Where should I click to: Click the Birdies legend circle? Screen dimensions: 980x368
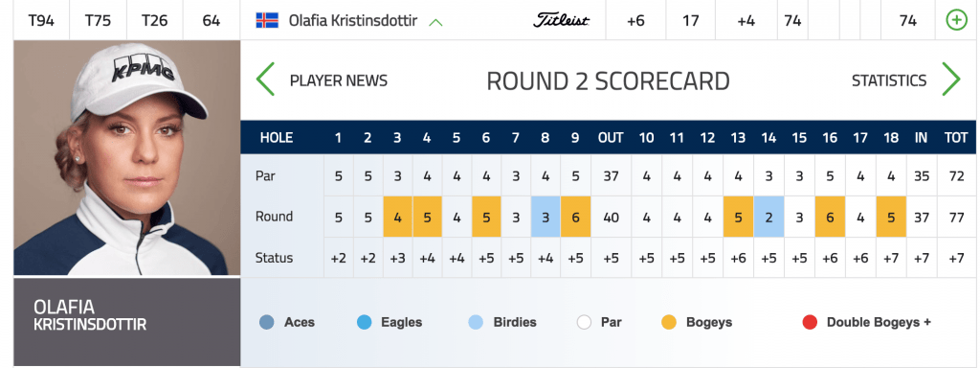tap(476, 323)
